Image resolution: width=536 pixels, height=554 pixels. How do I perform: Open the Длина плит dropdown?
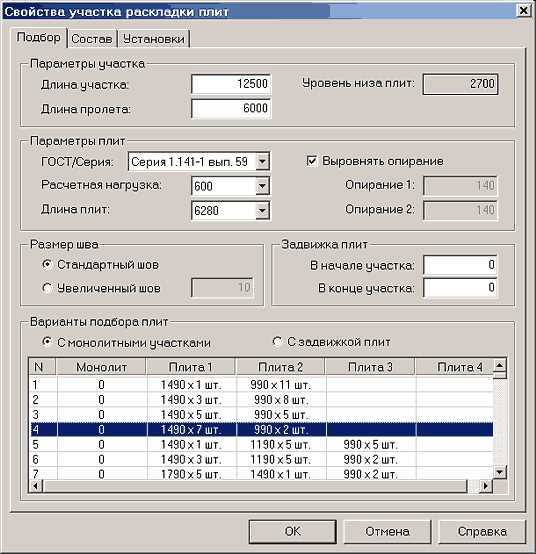(x=262, y=211)
